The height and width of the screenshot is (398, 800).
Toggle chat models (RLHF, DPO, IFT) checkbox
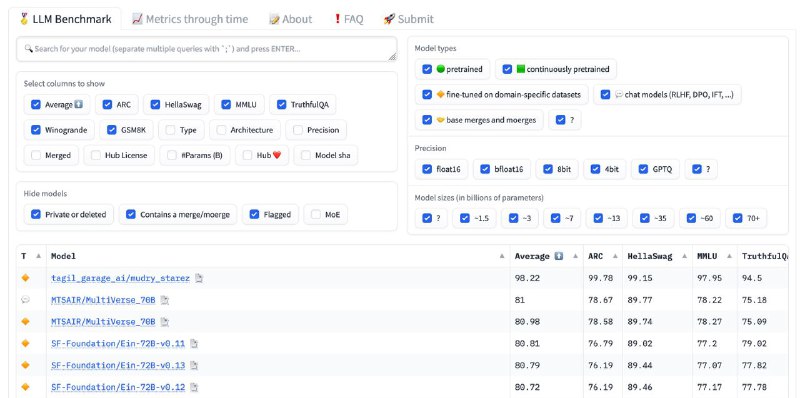click(606, 94)
